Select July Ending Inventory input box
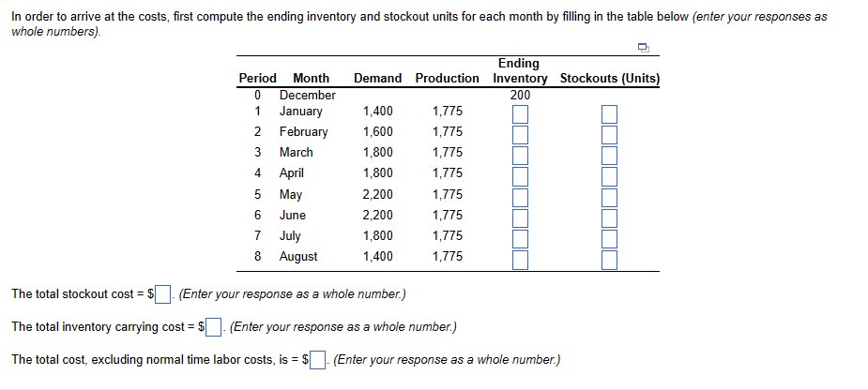The height and width of the screenshot is (390, 868). click(x=520, y=238)
